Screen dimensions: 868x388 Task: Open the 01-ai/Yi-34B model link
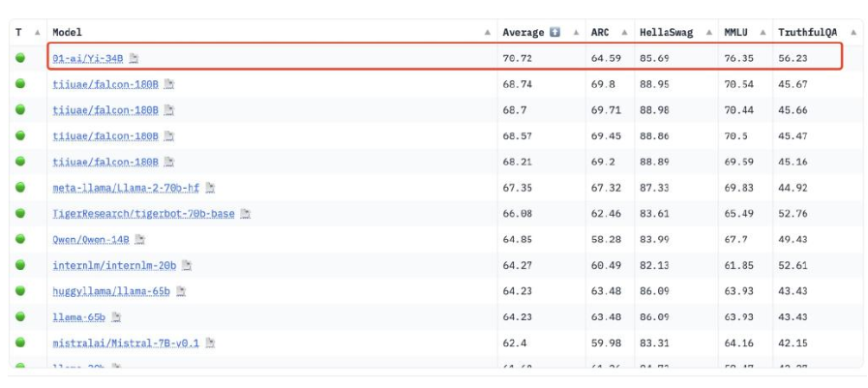pyautogui.click(x=88, y=59)
